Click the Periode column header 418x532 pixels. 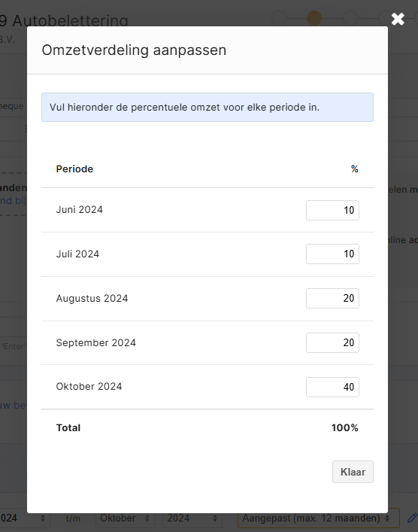point(74,169)
